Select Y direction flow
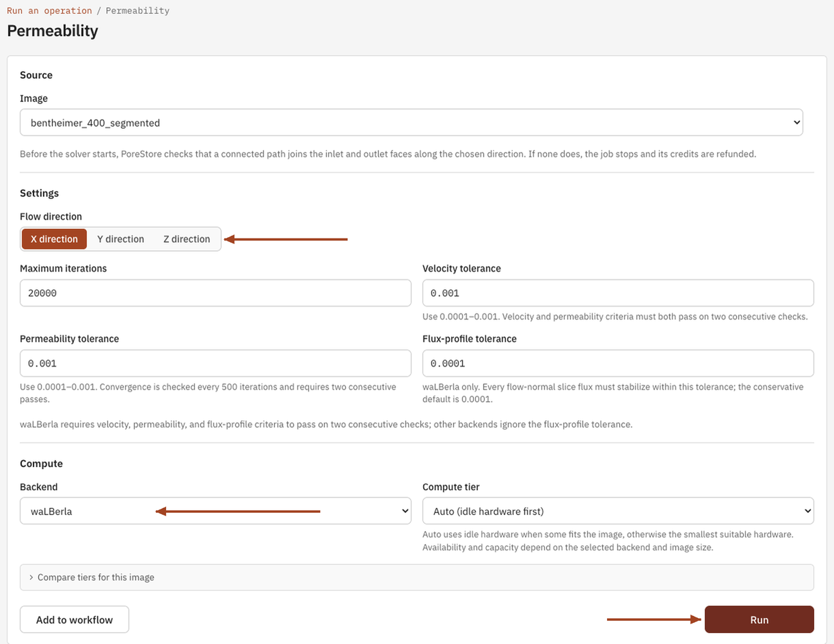This screenshot has width=834, height=644. [120, 239]
